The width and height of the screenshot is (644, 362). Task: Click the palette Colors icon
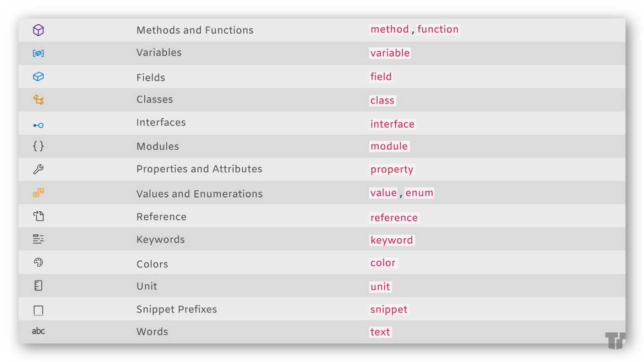pos(38,262)
